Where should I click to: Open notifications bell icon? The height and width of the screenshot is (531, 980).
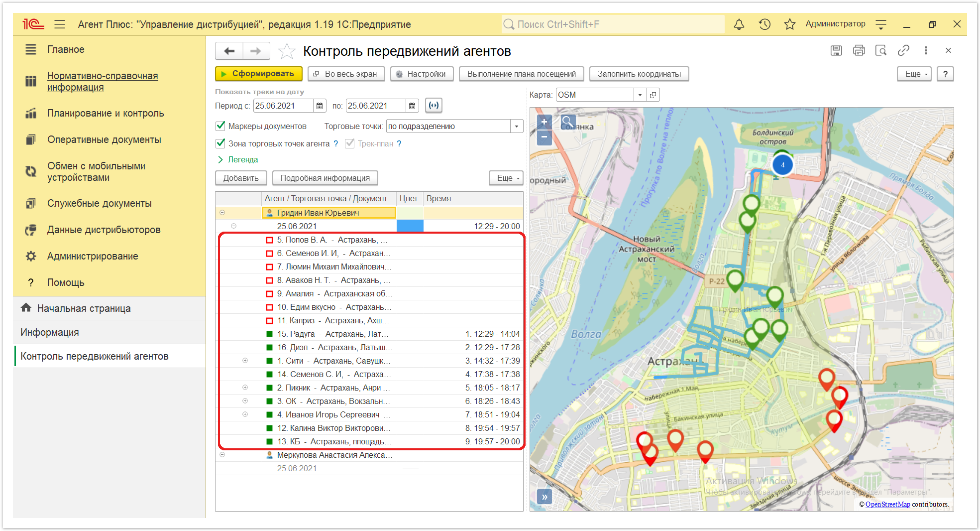click(x=739, y=24)
